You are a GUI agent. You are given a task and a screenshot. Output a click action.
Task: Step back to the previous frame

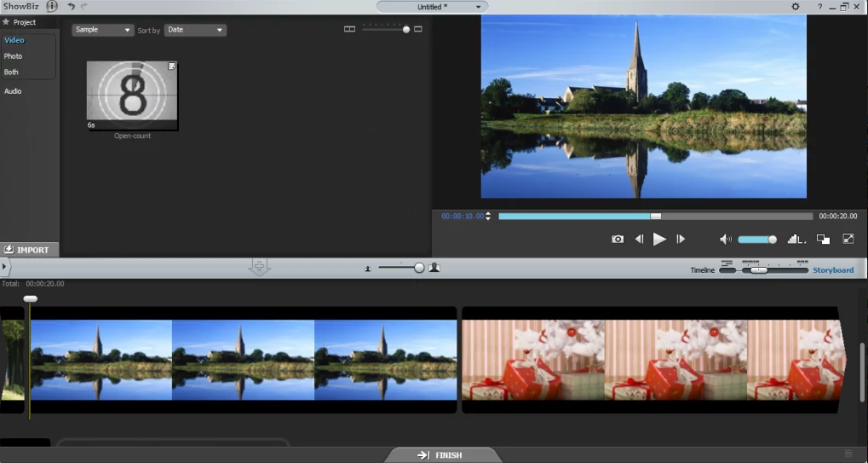click(x=639, y=240)
